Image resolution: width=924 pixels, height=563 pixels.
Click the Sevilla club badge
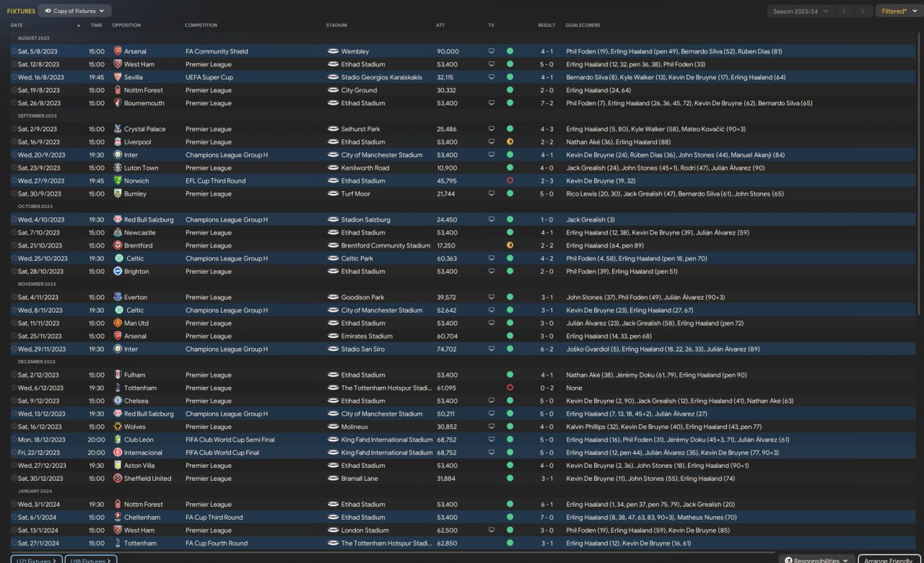coord(118,77)
